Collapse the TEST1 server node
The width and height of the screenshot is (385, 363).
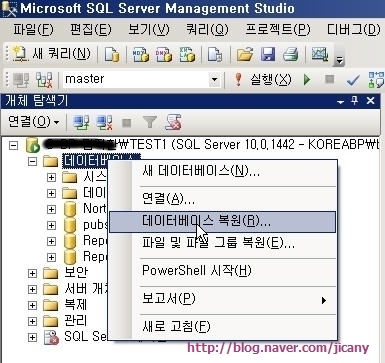13,145
